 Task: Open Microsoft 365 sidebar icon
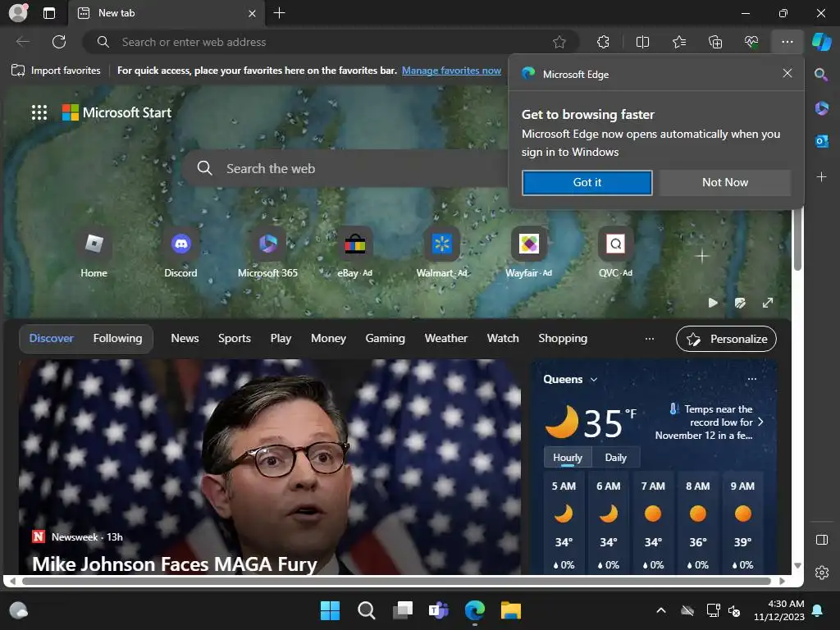click(821, 108)
